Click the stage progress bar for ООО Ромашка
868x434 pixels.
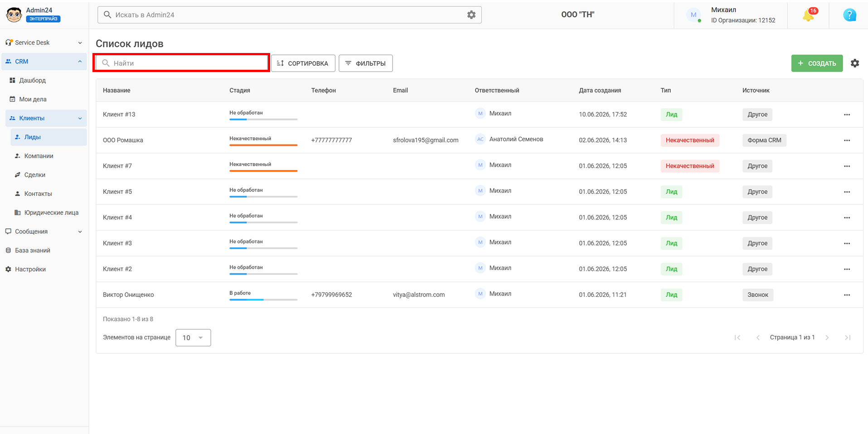coord(263,145)
